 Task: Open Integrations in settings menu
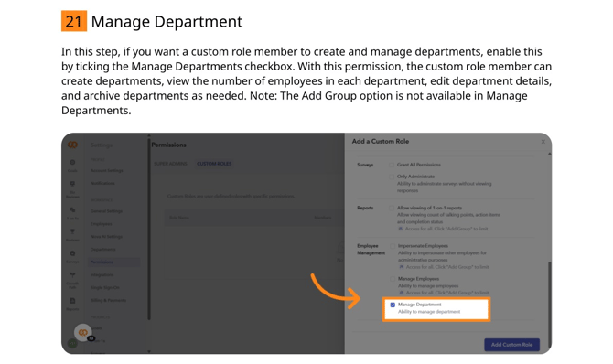pyautogui.click(x=102, y=275)
